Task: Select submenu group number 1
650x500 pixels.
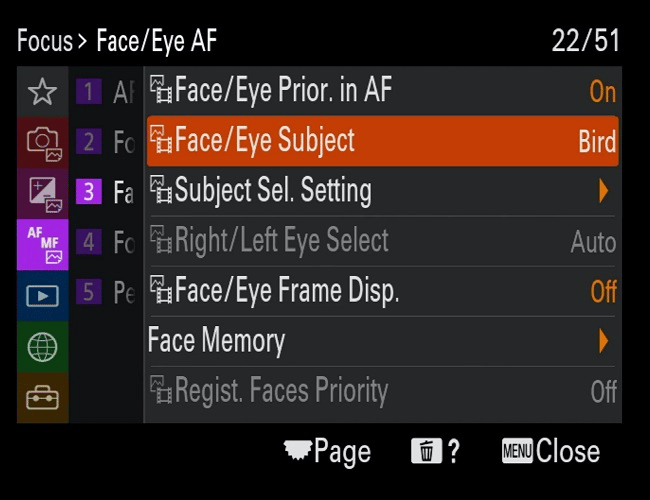Action: (x=89, y=93)
